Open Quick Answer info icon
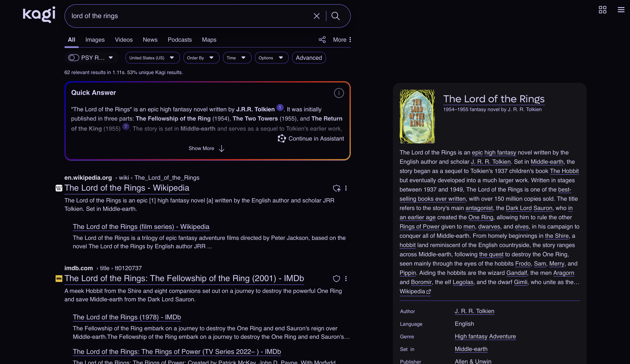The image size is (630, 364). [339, 93]
